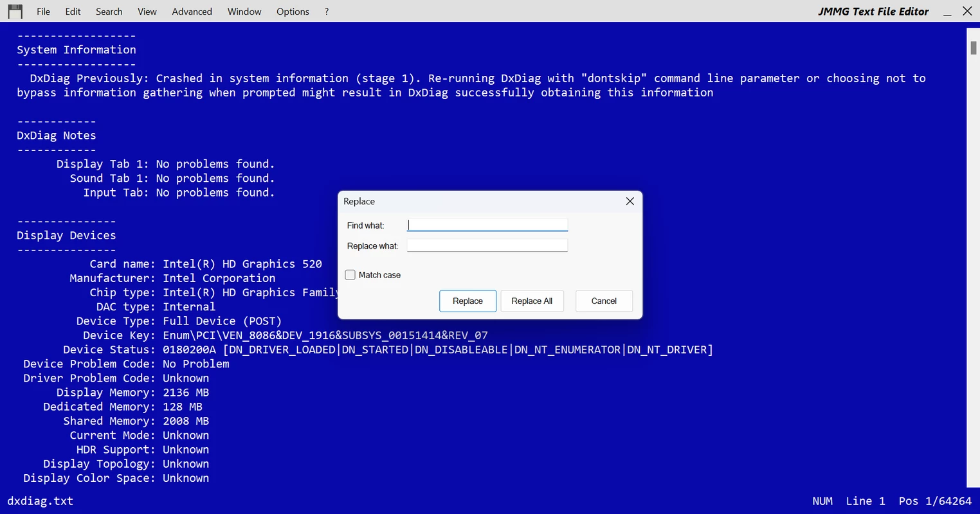This screenshot has width=980, height=514.
Task: Click the Display Memory: 2136 MB line
Action: 132,393
